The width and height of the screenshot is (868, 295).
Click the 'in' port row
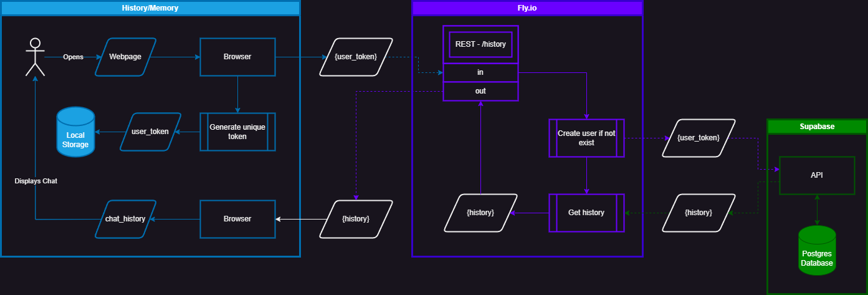480,72
